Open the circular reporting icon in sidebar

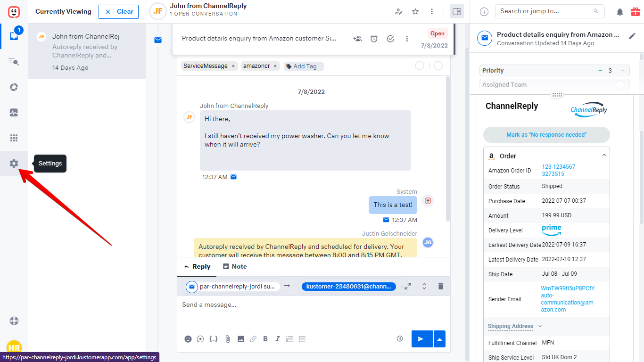tap(14, 87)
